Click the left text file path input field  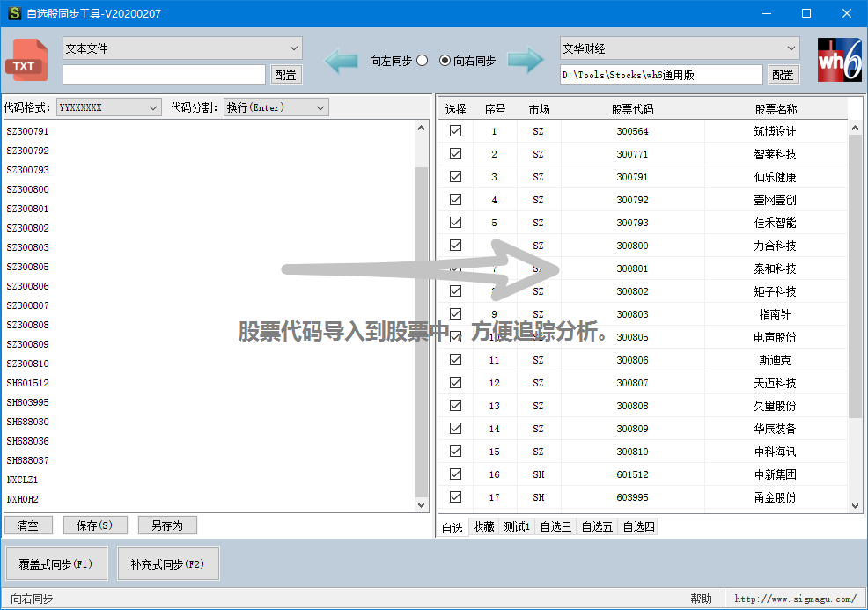coord(164,75)
